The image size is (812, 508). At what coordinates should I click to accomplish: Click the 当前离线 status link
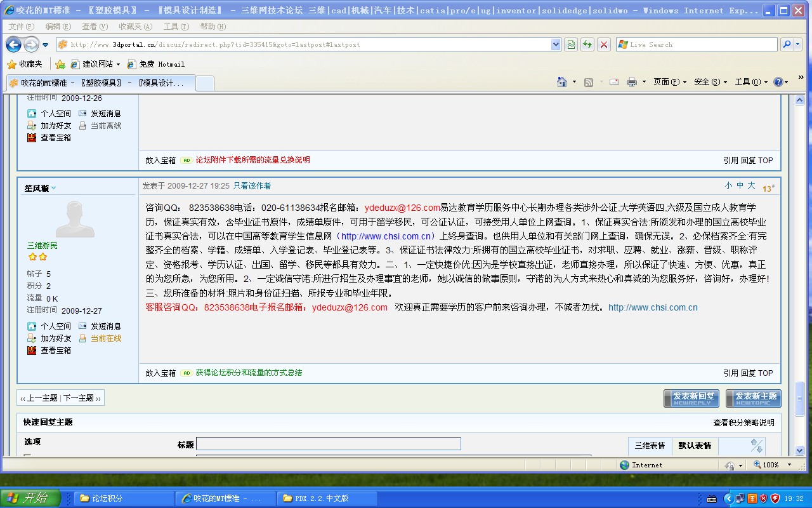(x=106, y=126)
